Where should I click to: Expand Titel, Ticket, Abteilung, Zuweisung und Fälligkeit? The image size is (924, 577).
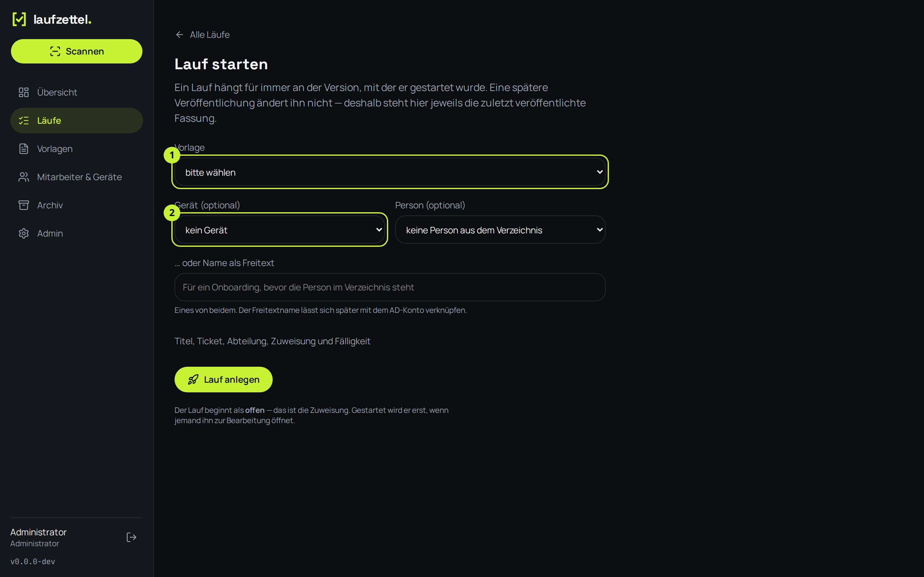pyautogui.click(x=272, y=341)
